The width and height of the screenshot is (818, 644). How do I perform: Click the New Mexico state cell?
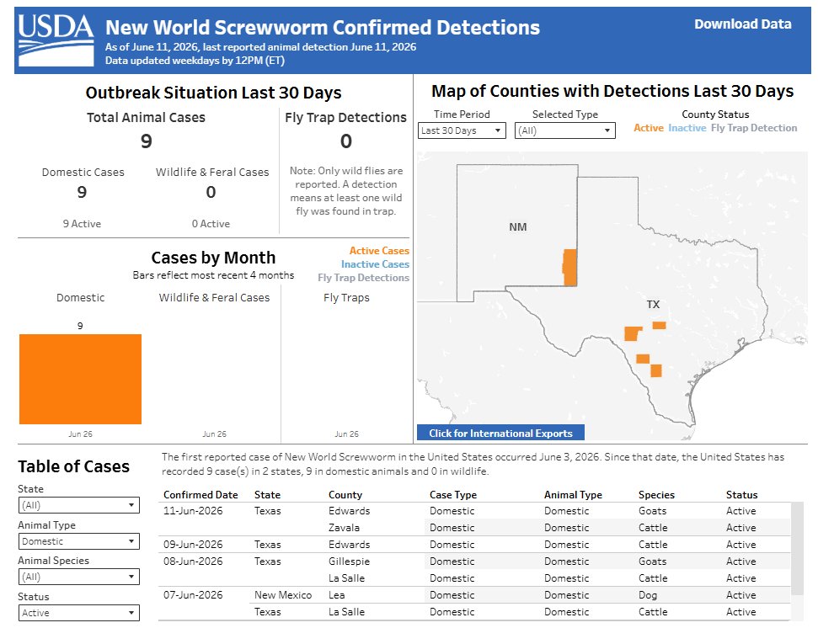283,595
